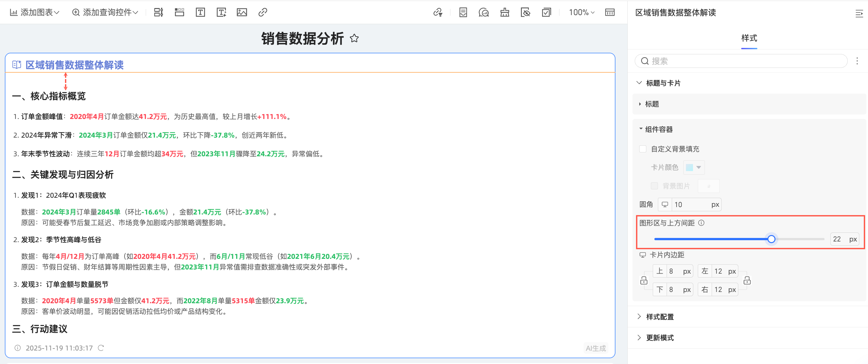Open the 100% zoom level dropdown
The width and height of the screenshot is (868, 364).
tap(581, 13)
